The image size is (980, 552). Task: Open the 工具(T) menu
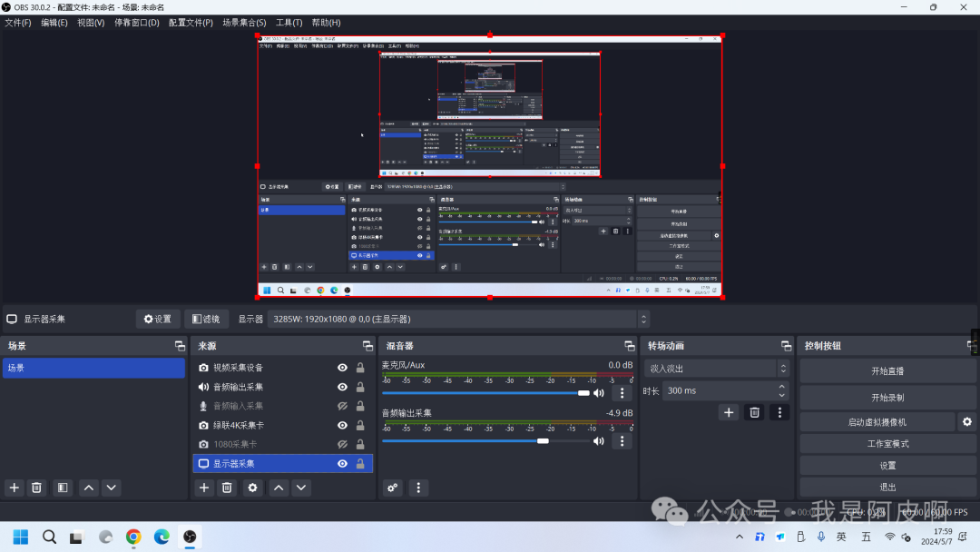click(289, 22)
